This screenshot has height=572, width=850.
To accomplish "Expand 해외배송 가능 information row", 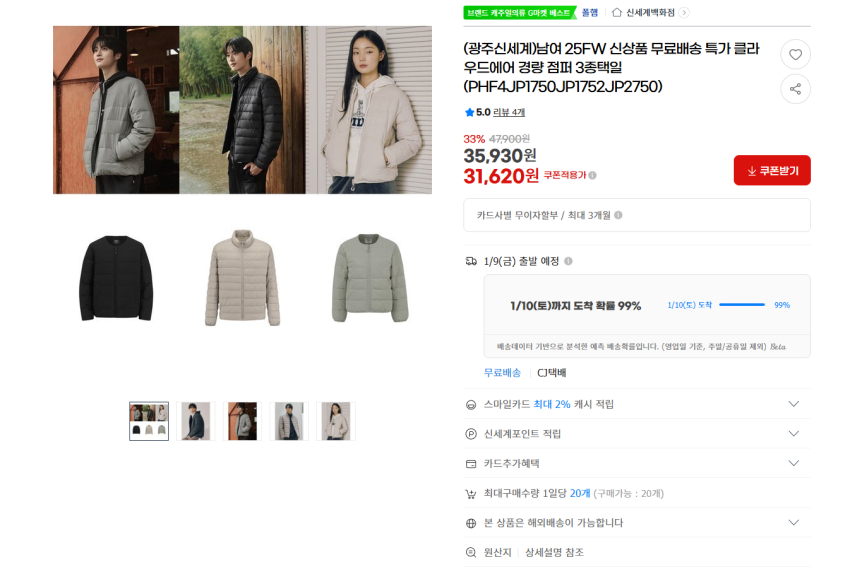I will 637,523.
